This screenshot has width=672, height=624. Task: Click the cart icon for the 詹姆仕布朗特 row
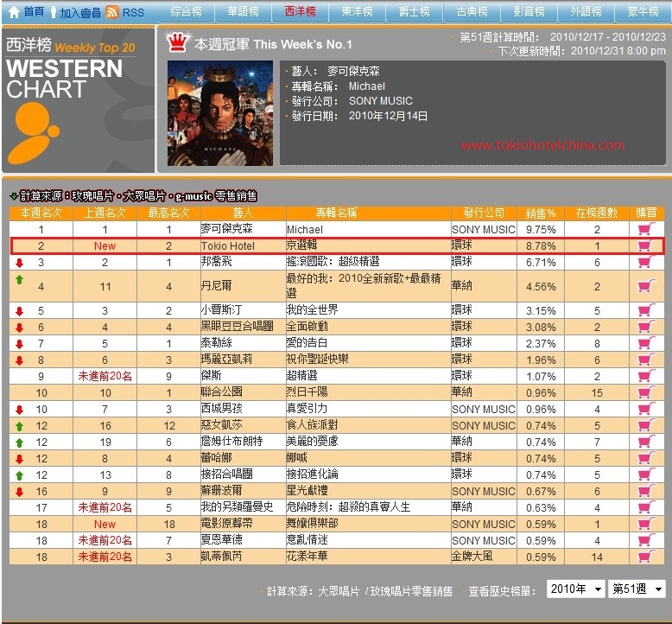pyautogui.click(x=646, y=442)
